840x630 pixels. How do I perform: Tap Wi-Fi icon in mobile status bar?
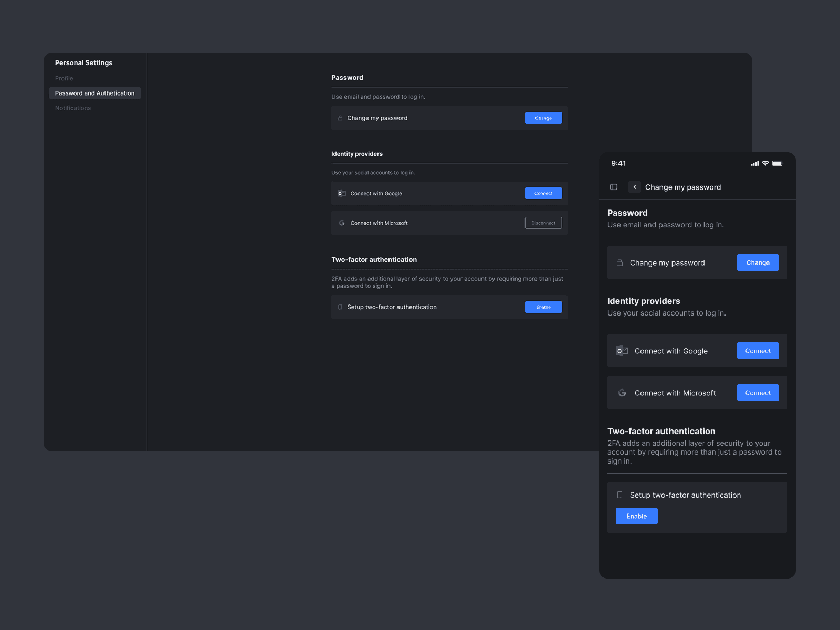pyautogui.click(x=765, y=163)
